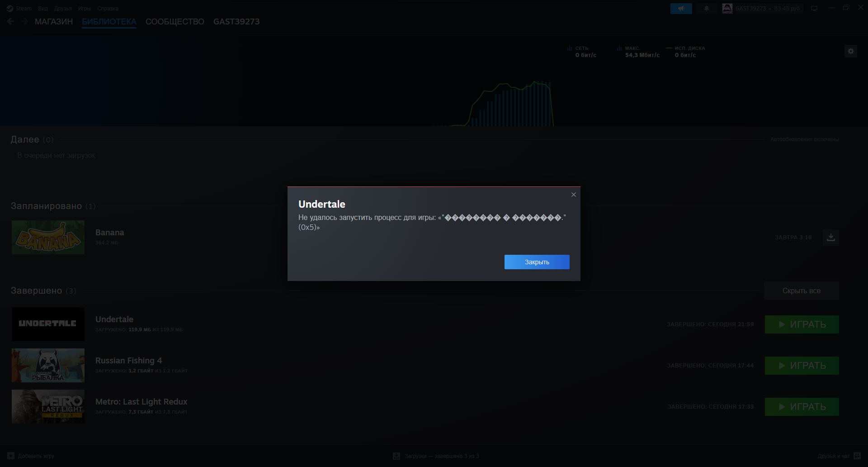Screen dimensions: 868x467
Task: Maximize the Steam window
Action: (846, 8)
